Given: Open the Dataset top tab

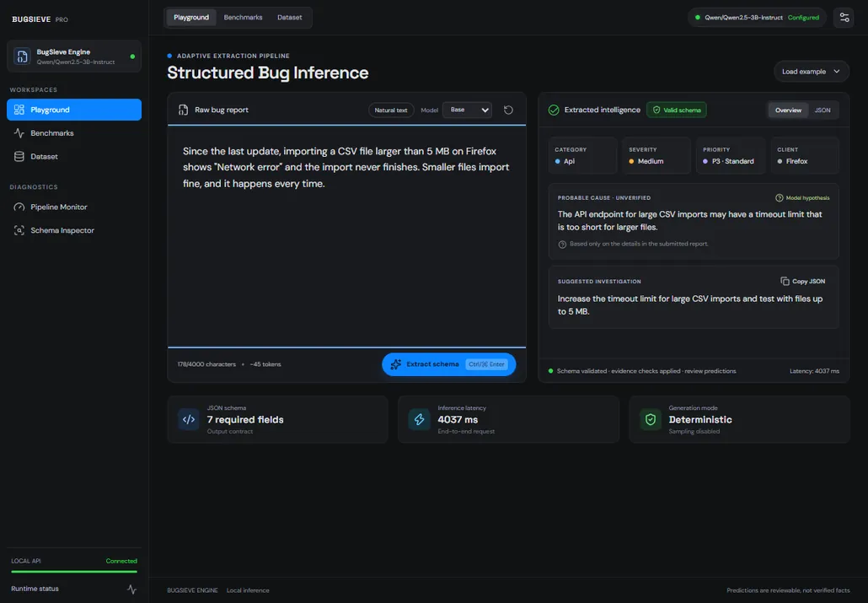Looking at the screenshot, I should (290, 17).
